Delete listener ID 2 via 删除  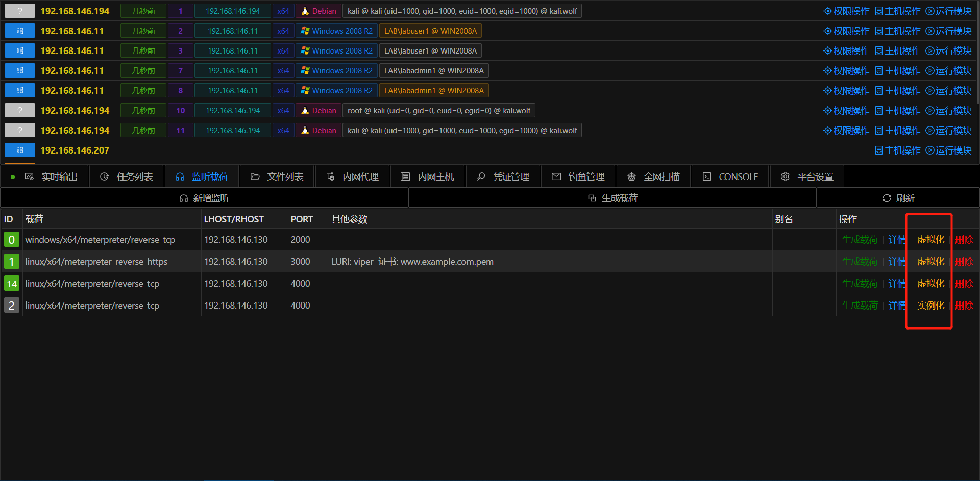click(964, 305)
